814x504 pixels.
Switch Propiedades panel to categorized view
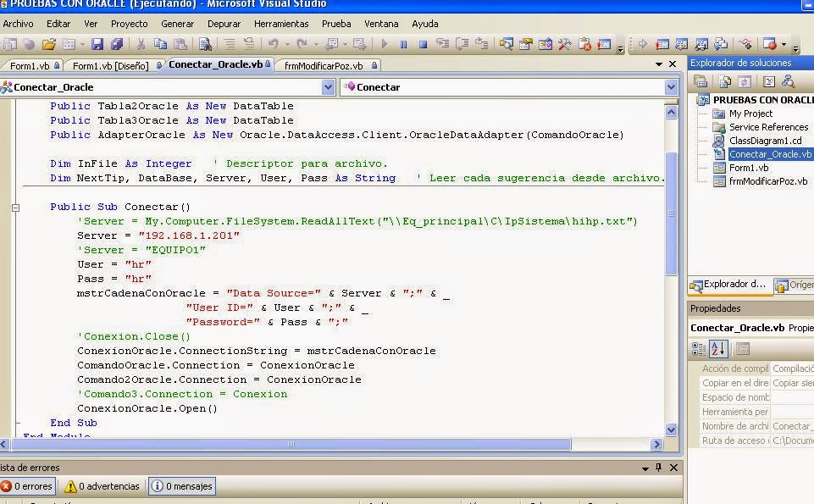pyautogui.click(x=699, y=349)
